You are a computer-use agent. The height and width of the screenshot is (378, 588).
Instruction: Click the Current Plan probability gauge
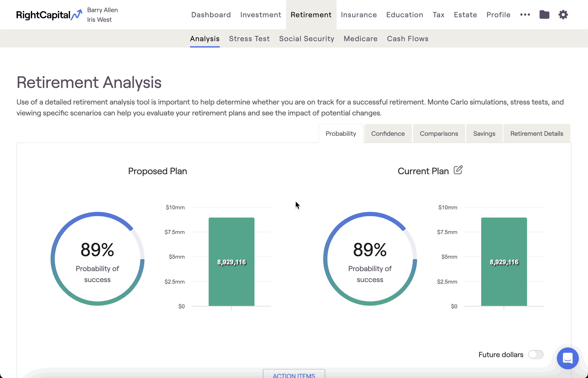click(x=370, y=259)
